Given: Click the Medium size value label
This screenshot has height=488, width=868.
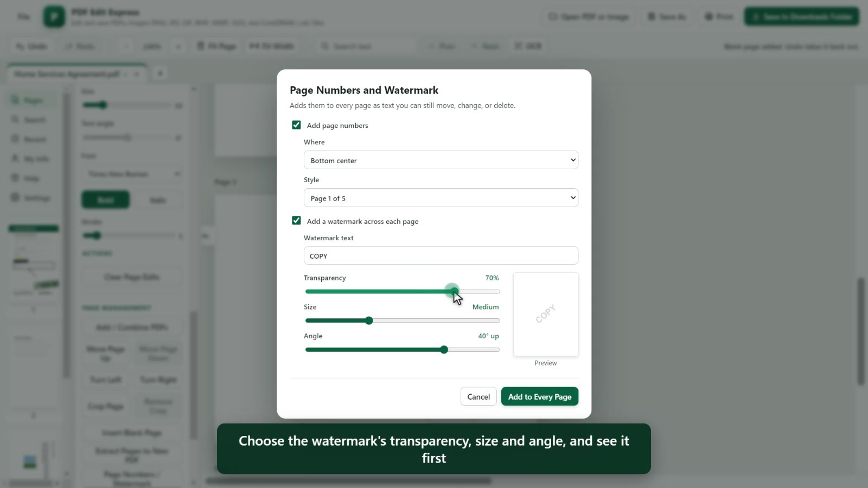Looking at the screenshot, I should coord(486,307).
